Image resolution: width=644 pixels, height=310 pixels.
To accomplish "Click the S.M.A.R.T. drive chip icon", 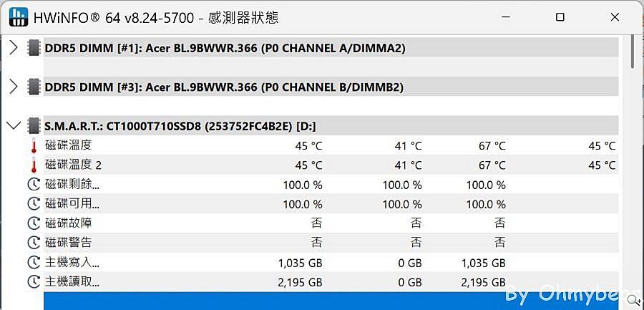I will tap(34, 126).
